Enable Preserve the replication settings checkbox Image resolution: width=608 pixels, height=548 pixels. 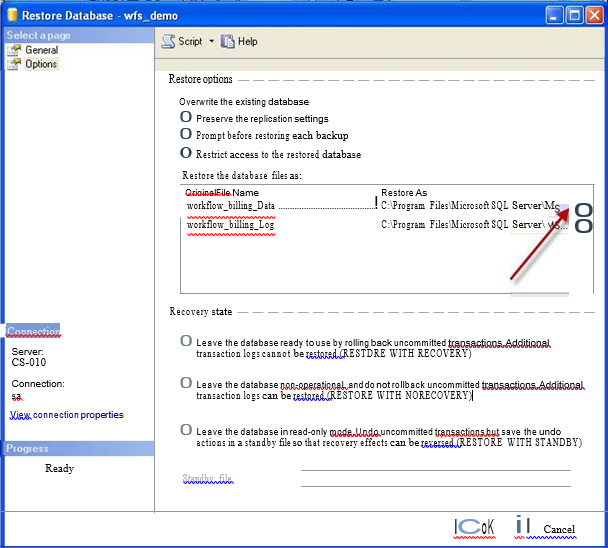(186, 117)
